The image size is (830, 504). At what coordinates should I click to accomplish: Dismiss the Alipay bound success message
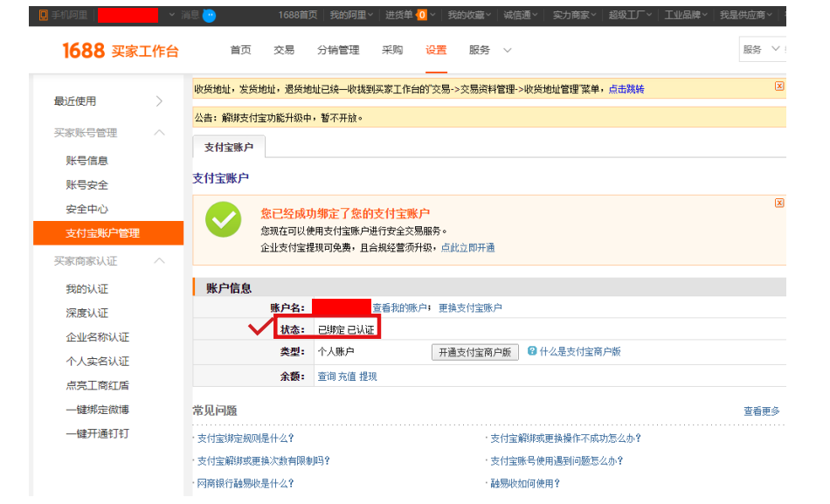[779, 203]
